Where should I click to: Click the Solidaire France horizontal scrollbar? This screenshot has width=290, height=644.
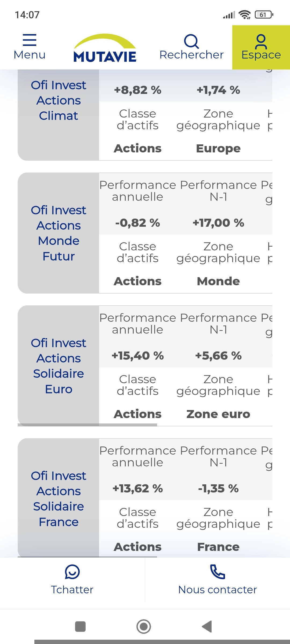(x=88, y=557)
